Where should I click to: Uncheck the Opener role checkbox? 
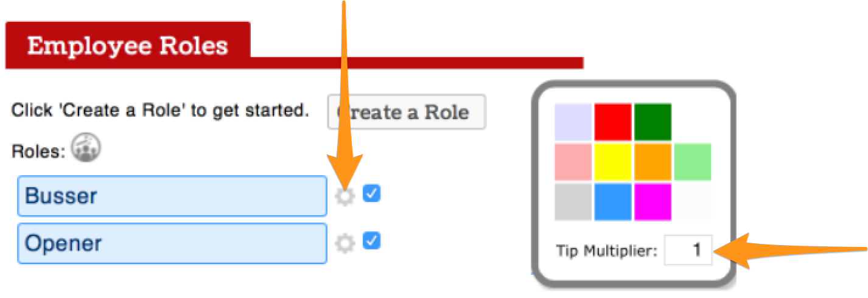point(371,241)
